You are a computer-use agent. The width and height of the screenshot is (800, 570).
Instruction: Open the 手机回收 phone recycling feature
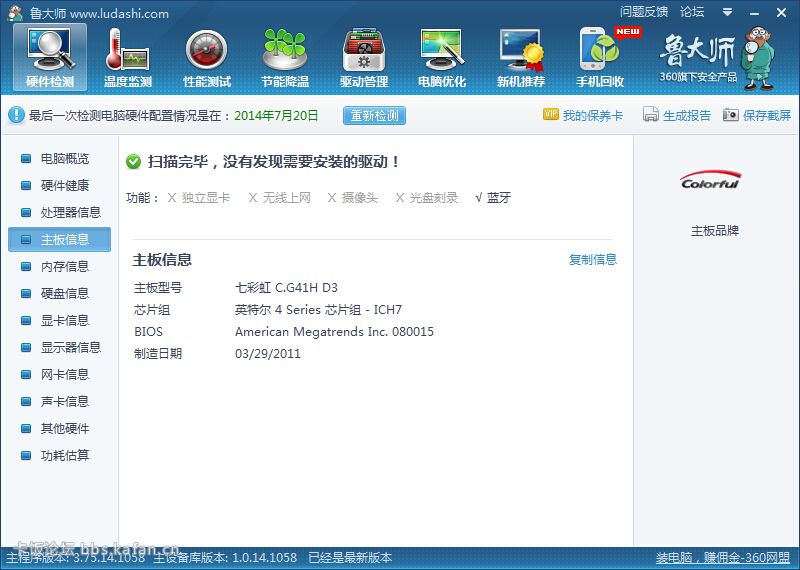600,58
